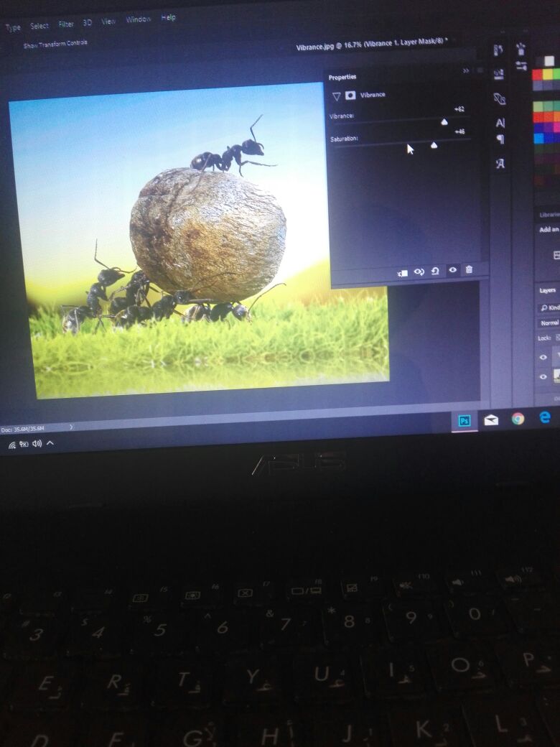560x747 pixels.
Task: Click the clip to layer icon
Action: pyautogui.click(x=403, y=273)
